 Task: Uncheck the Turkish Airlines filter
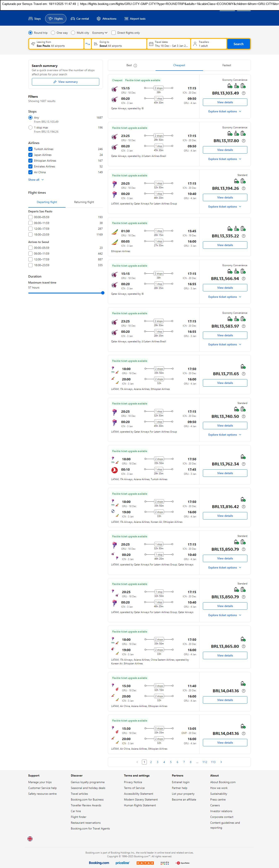pos(30,149)
